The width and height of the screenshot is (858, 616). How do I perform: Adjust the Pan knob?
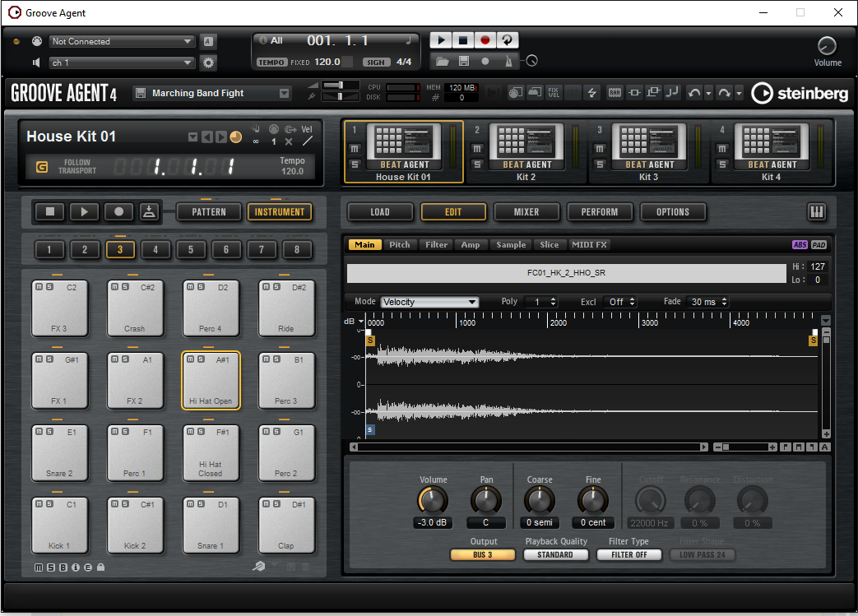[x=486, y=501]
